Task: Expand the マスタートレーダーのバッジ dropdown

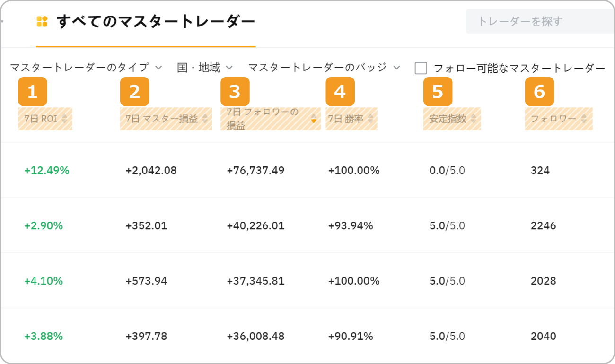Action: tap(324, 68)
